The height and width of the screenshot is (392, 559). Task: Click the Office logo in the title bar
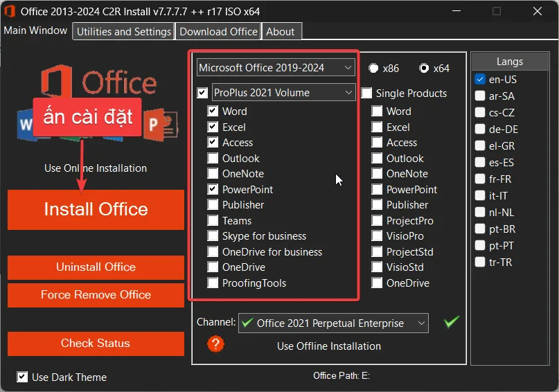pos(10,11)
